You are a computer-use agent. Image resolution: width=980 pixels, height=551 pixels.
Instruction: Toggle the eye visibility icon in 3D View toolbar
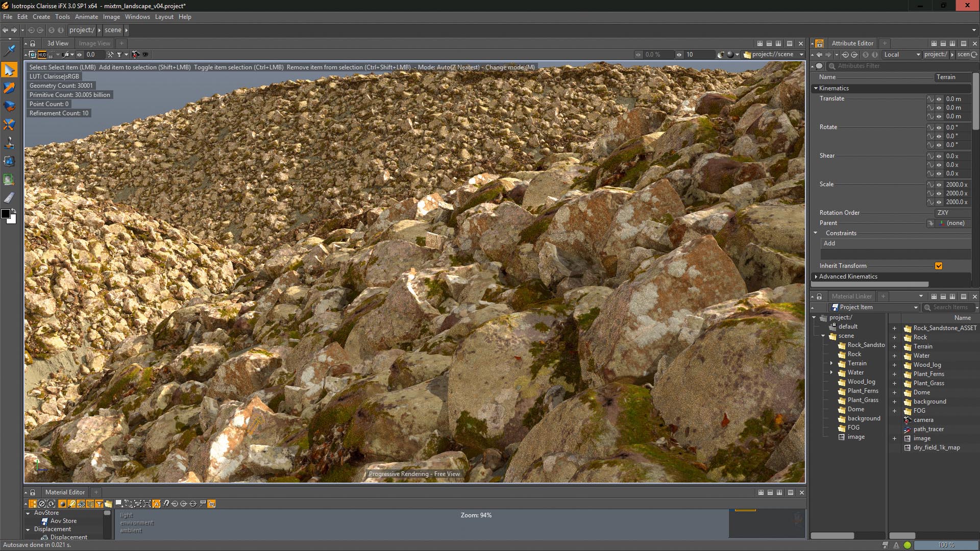[145, 55]
